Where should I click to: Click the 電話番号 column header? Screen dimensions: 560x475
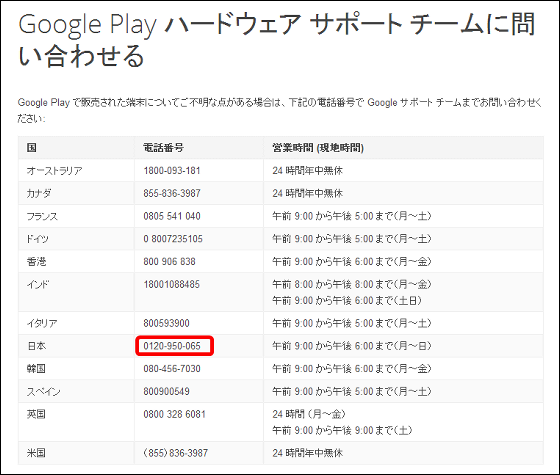pyautogui.click(x=164, y=148)
